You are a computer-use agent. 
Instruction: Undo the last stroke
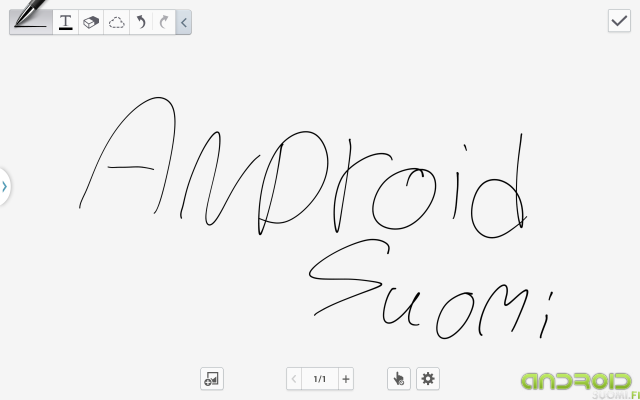tap(141, 22)
